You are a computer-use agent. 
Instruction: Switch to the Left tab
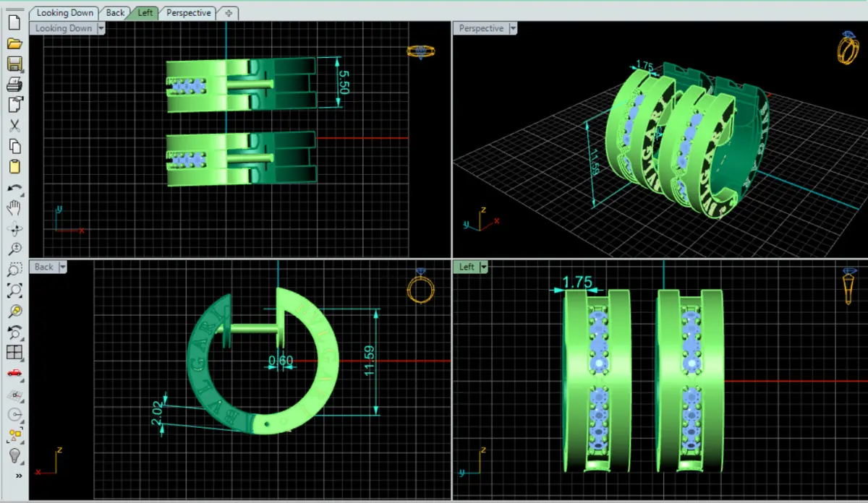coord(145,13)
